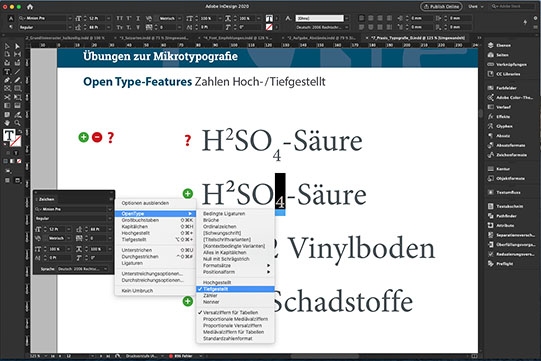Toggle Versalziffern für Tabellen option

click(x=235, y=312)
